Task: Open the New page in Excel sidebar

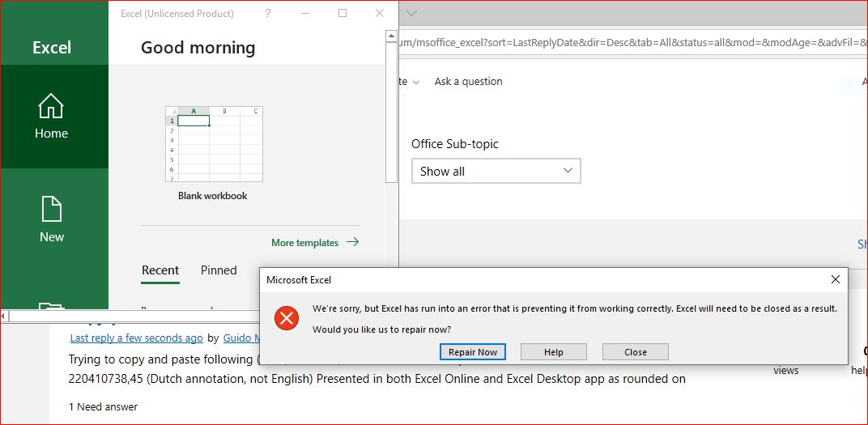Action: [52, 219]
